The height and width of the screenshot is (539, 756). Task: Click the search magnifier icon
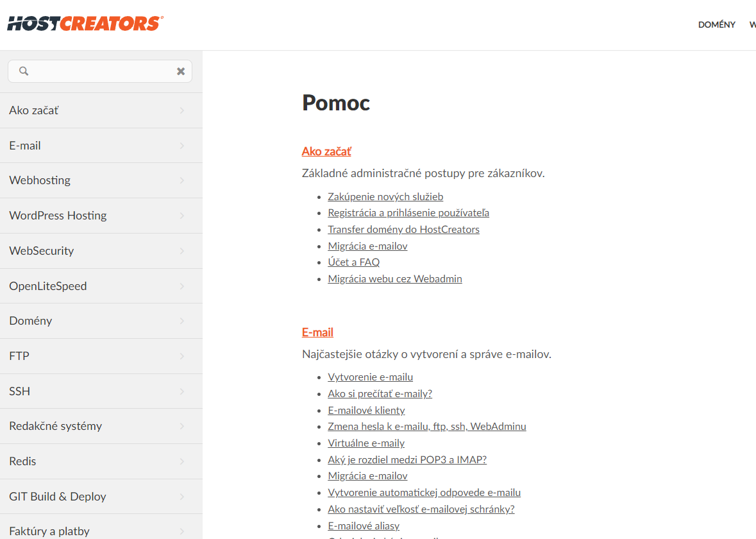pos(24,71)
